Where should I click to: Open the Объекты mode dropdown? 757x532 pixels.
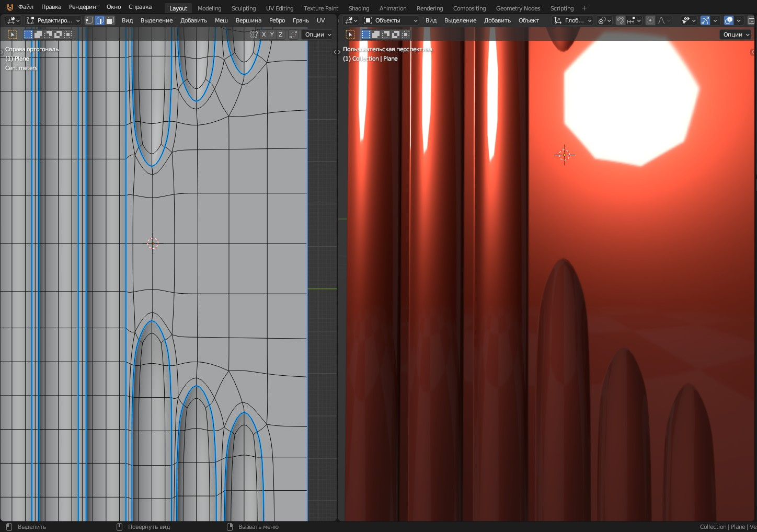click(x=391, y=20)
